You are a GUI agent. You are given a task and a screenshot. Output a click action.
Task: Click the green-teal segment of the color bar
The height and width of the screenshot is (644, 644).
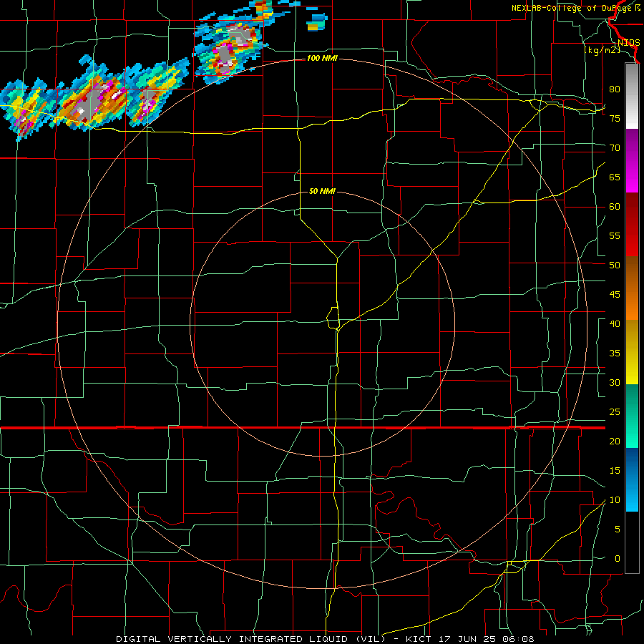click(632, 416)
